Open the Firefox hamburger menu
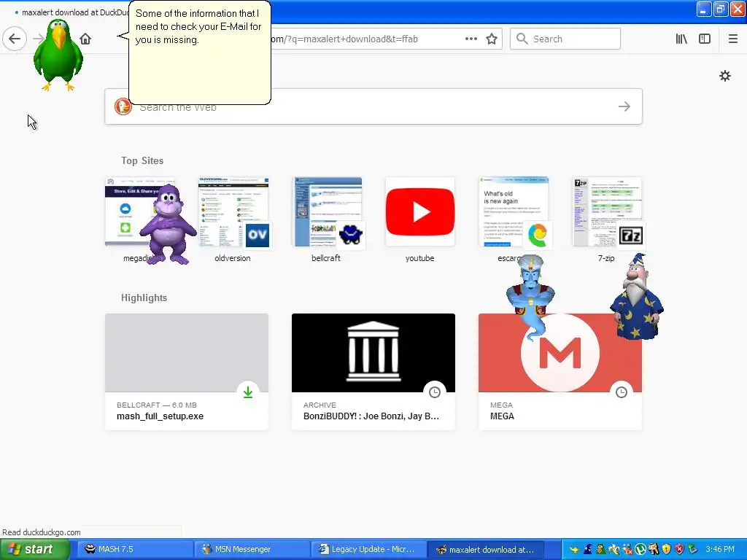 (x=733, y=39)
